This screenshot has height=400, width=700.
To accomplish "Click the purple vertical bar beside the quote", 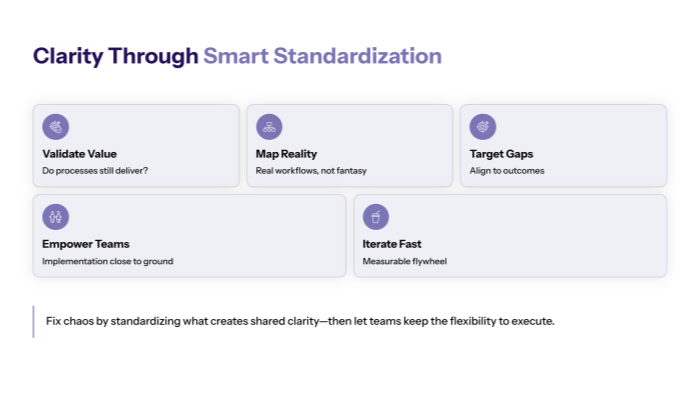I will 33,321.
